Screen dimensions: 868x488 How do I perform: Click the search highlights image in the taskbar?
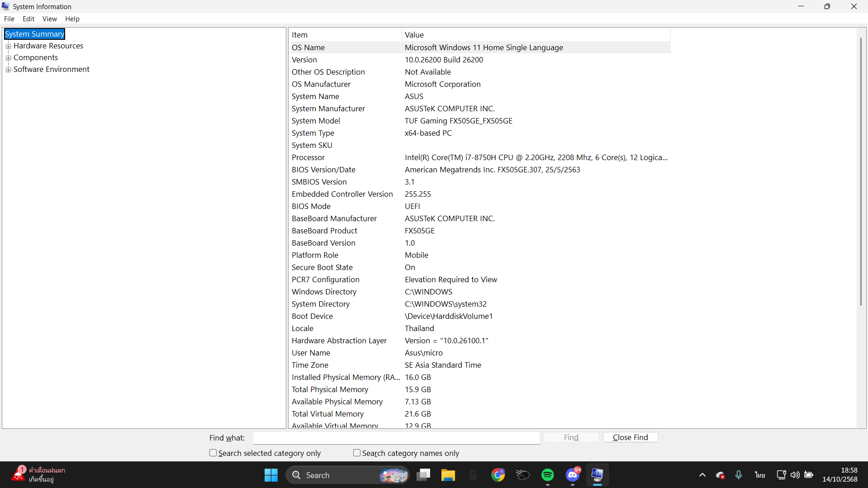[x=394, y=475]
